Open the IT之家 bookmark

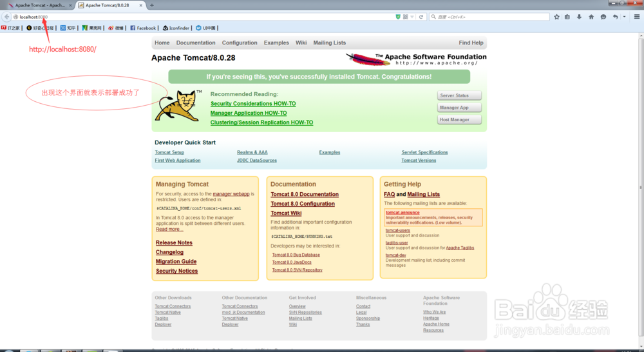point(11,28)
